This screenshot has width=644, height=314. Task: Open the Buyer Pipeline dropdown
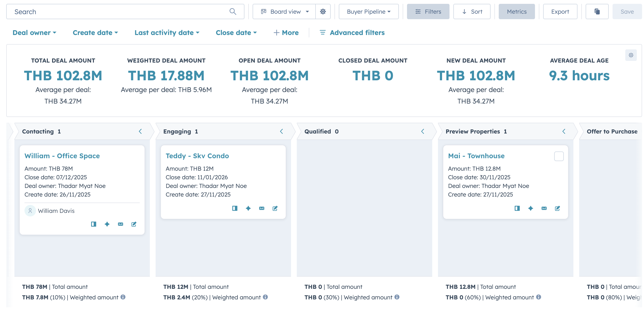point(368,11)
